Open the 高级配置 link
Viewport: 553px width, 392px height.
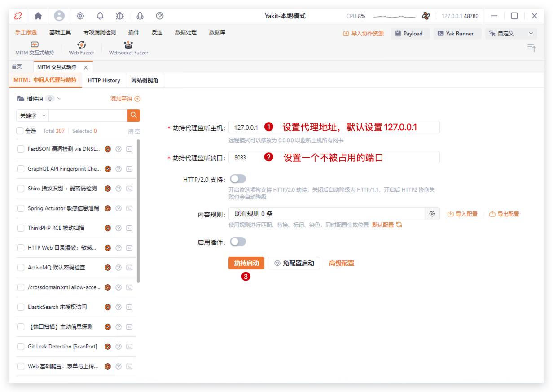(342, 263)
